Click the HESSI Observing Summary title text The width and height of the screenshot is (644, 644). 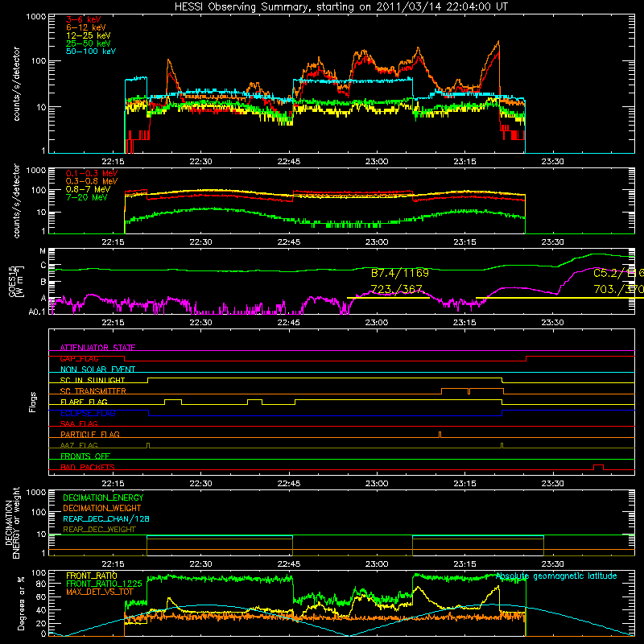(x=341, y=7)
